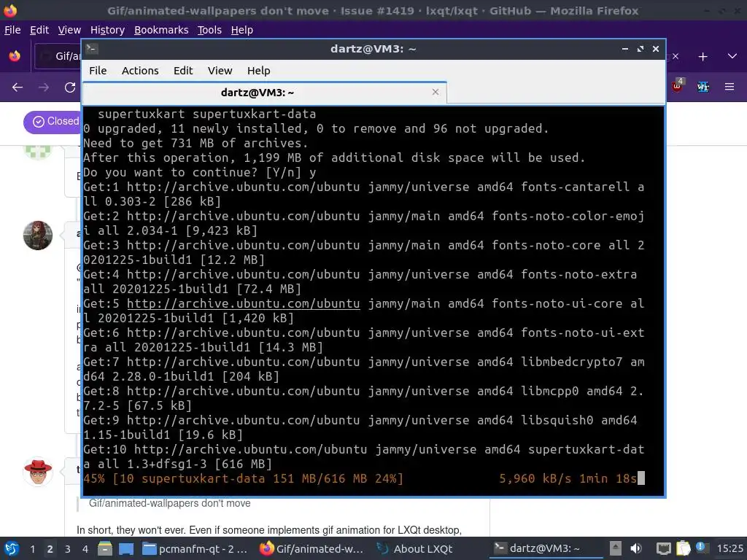747x560 pixels.
Task: Launch file manager from quick launch
Action: point(104,548)
